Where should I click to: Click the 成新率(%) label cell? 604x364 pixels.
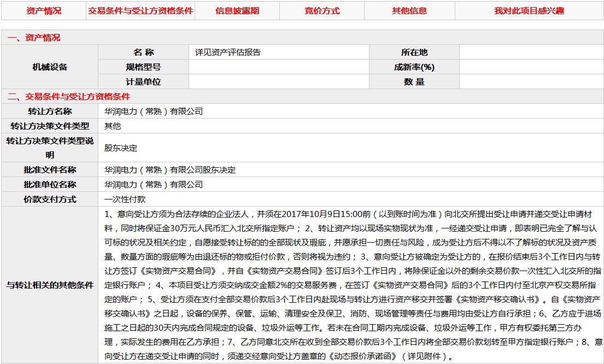414,67
